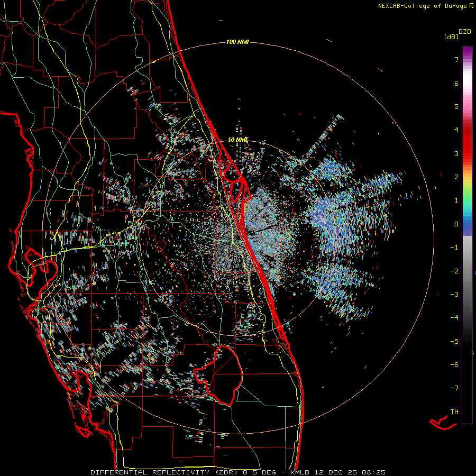Click the TH threshold label
Screen dimensions: 476x476
click(x=454, y=411)
